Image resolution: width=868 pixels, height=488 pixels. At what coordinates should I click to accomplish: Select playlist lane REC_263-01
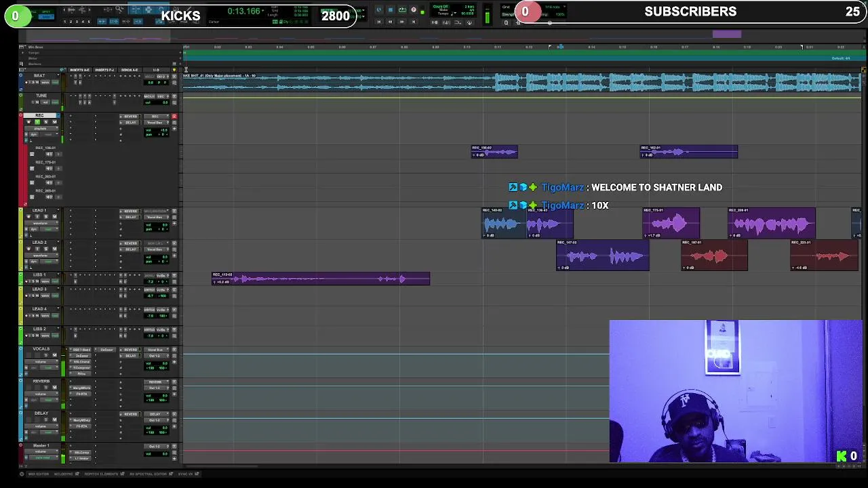45,176
